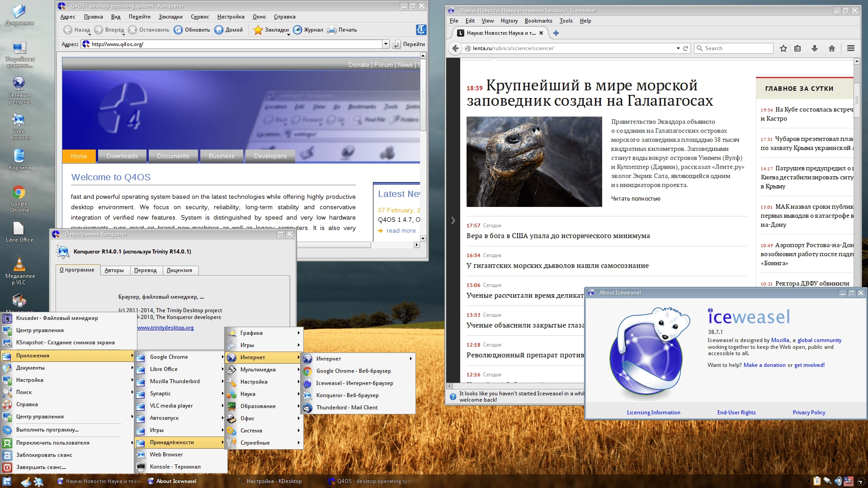Open the Закладки menu in Konqueror
The width and height of the screenshot is (868, 488).
click(170, 17)
